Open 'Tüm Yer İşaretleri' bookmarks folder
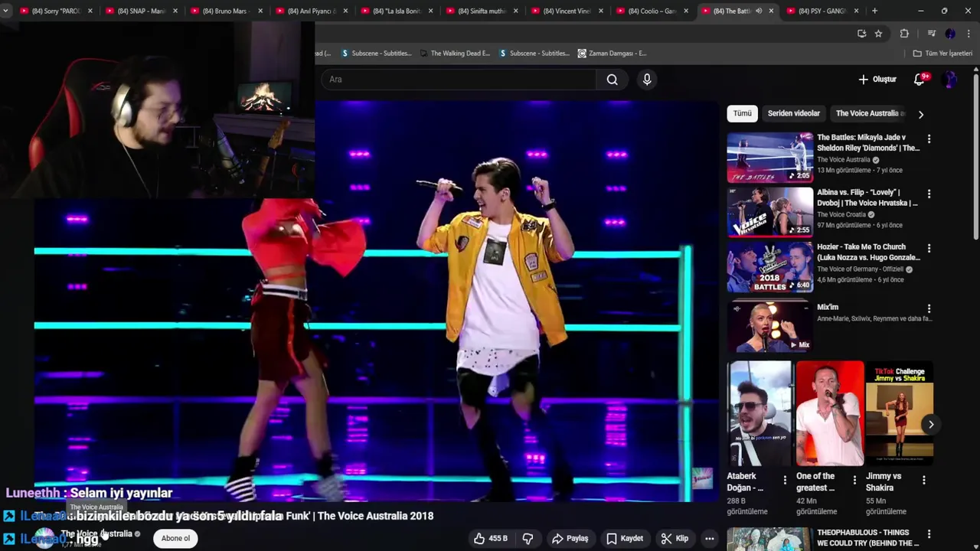This screenshot has height=551, width=980. coord(942,54)
